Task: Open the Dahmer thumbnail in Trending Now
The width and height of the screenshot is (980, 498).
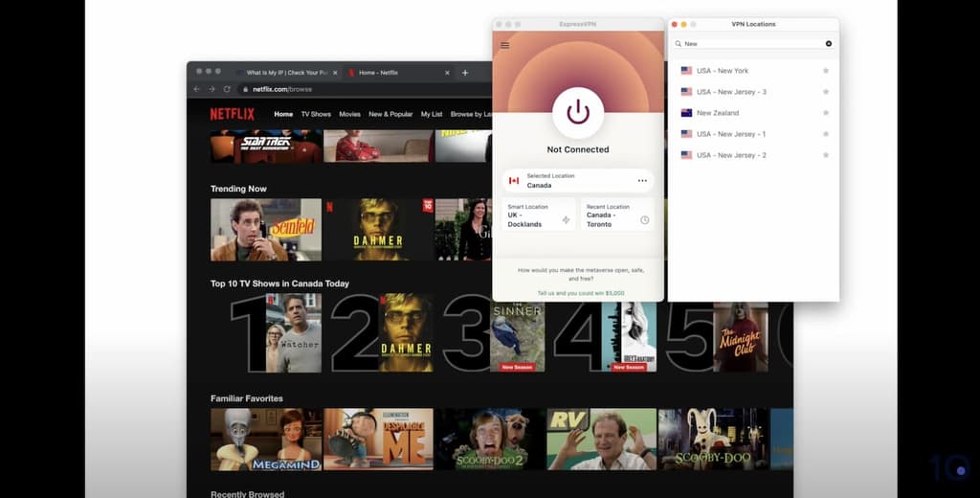Action: (379, 230)
